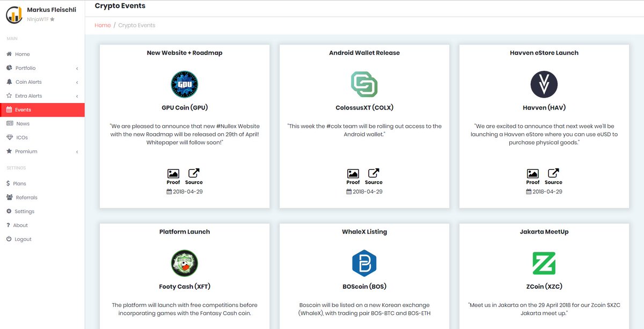Screen dimensions: 644x329
Task: Click the Havven eStore Launch title
Action: tap(544, 53)
